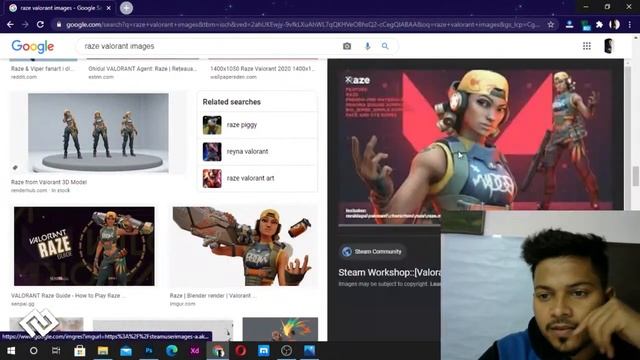
Task: Open the Raze from Valorant 3D Model link
Action: [x=49, y=182]
